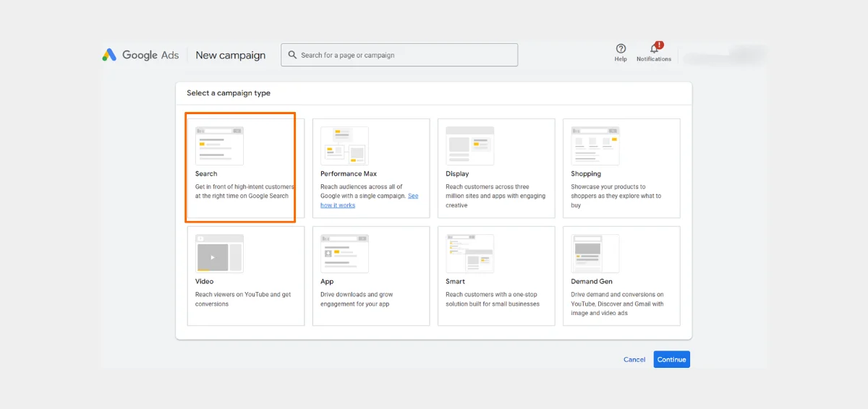Select the Shopping campaign illustration

pos(595,146)
